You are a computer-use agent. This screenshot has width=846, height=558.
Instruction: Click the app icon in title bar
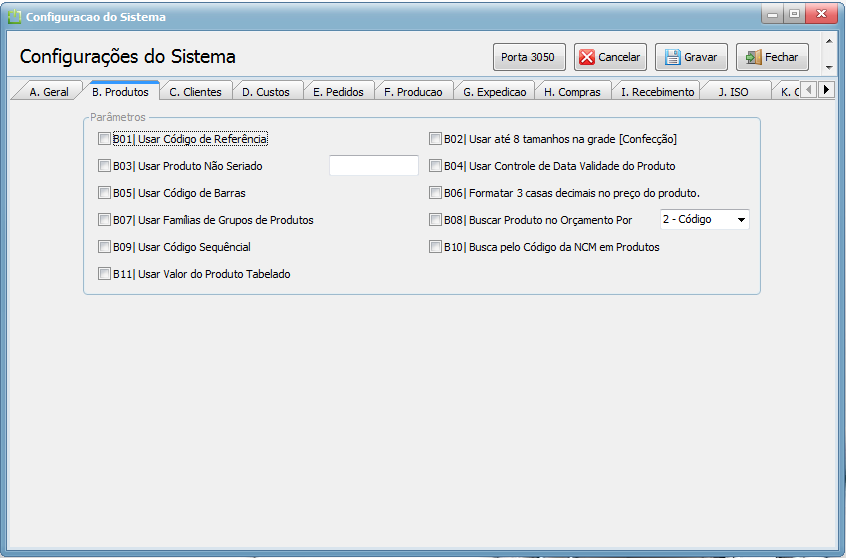(x=14, y=17)
